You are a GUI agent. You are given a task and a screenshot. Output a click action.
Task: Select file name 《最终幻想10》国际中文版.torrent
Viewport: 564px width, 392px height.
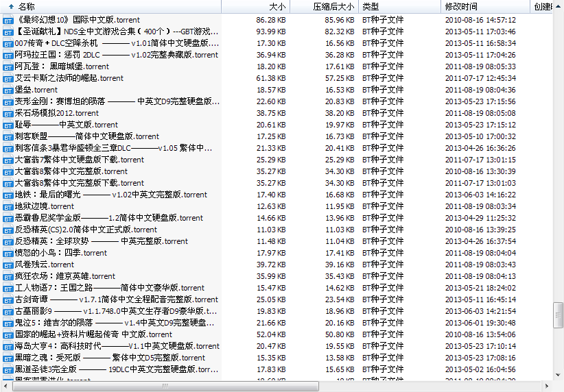(x=78, y=20)
